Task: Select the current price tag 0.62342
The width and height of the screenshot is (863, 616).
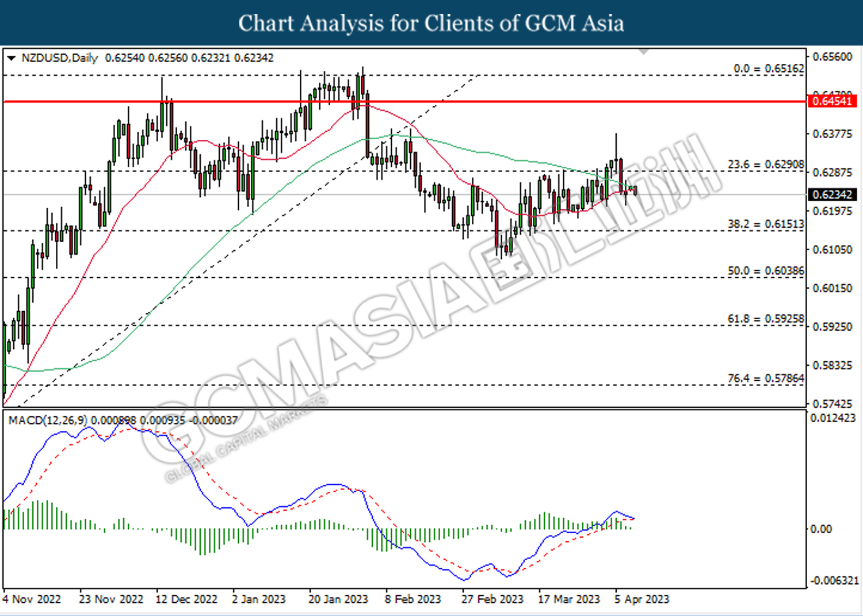Action: point(833,194)
